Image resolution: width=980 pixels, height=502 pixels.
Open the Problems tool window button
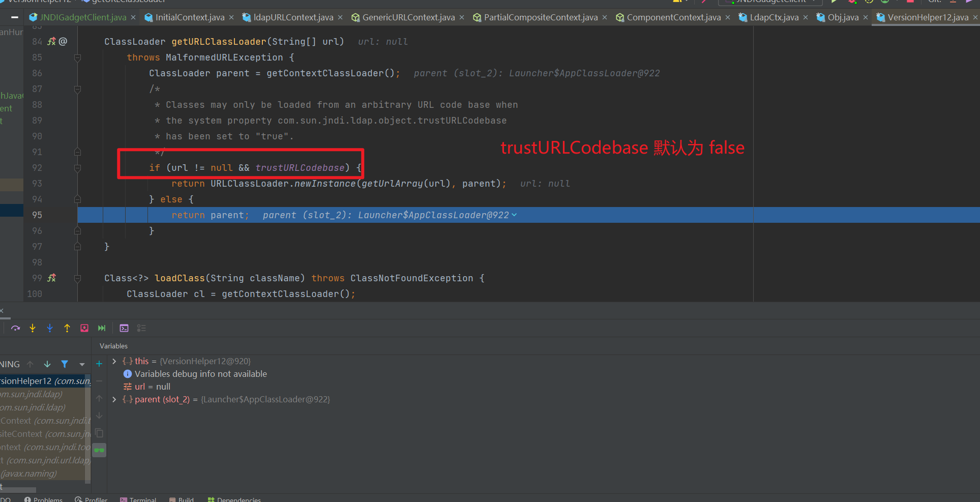(44, 499)
